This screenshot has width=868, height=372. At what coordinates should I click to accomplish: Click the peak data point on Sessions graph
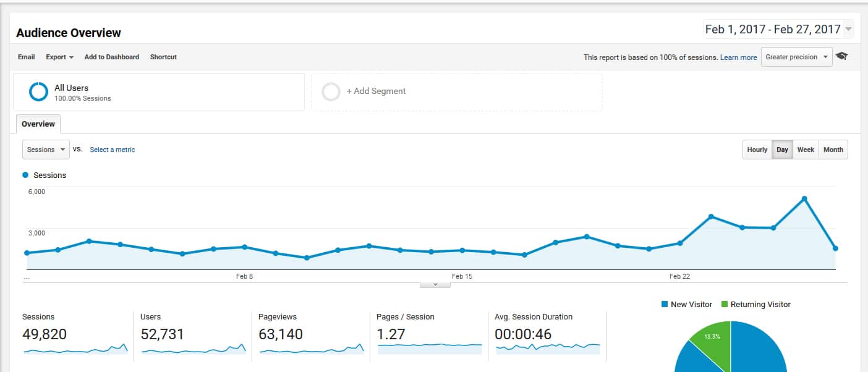pos(804,198)
